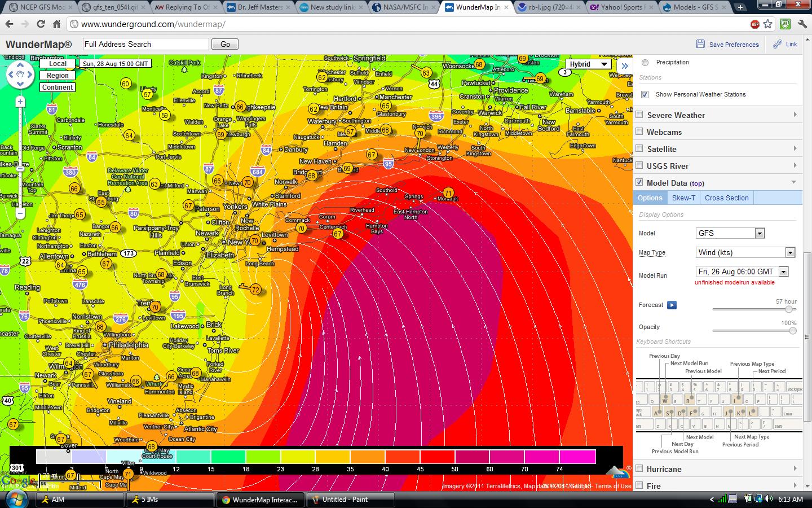Select the Precipitation radio button
812x508 pixels.
pyautogui.click(x=645, y=63)
